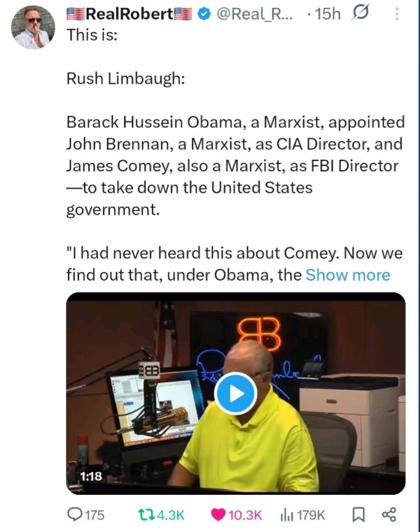Screen dimensions: 420x532
Task: Play the Rush Limbaugh video
Action: click(x=236, y=393)
